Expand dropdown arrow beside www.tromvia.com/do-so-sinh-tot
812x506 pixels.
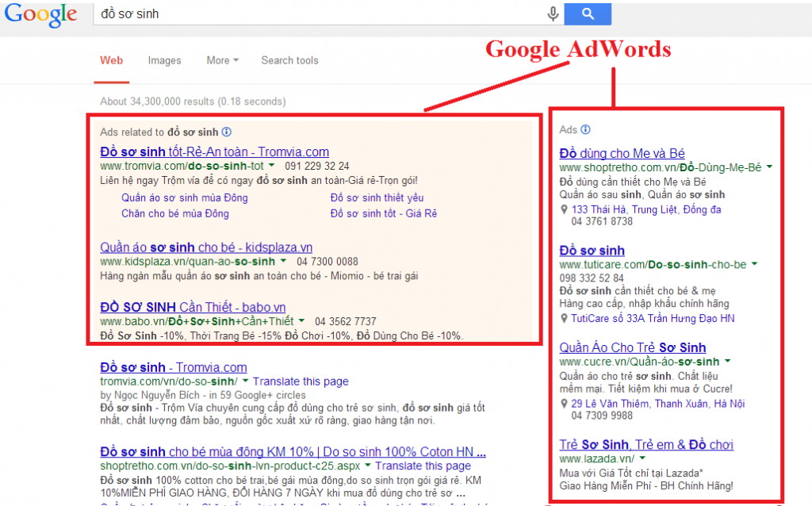pyautogui.click(x=271, y=165)
